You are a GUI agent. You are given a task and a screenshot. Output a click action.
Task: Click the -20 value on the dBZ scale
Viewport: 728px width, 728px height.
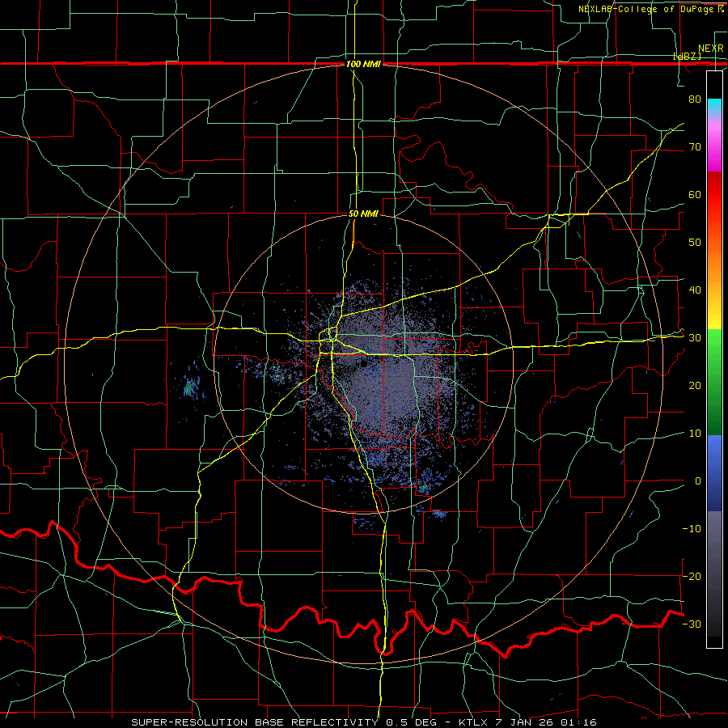(692, 576)
